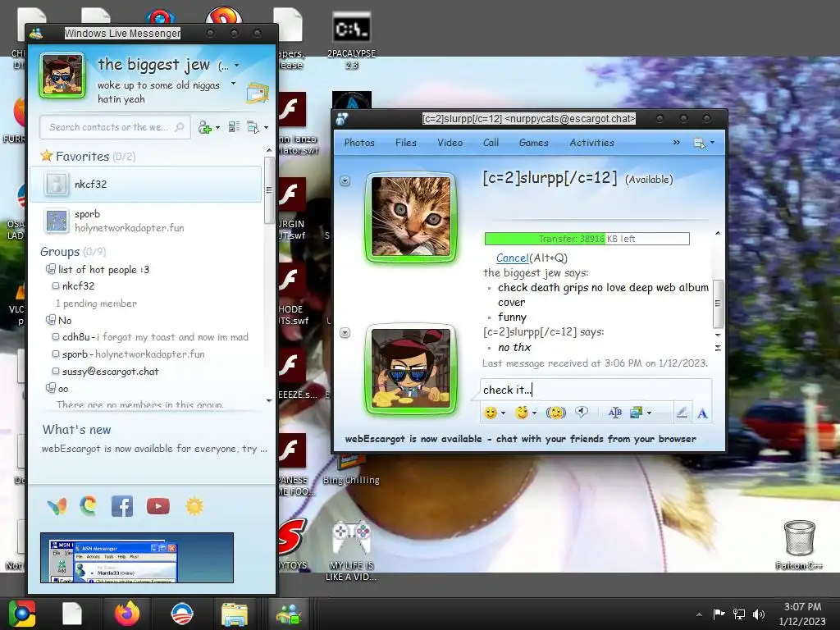Open the Facebook icon in Messenger
This screenshot has width=840, height=630.
coord(122,506)
